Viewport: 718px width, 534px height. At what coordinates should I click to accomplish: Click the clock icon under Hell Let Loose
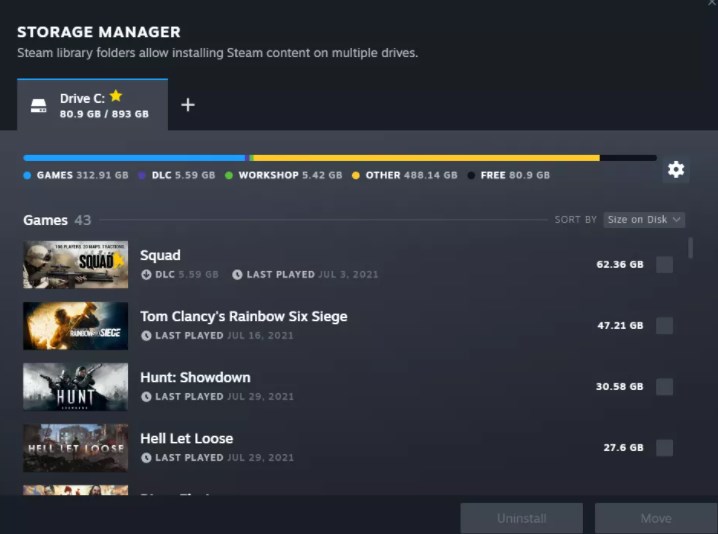(146, 458)
